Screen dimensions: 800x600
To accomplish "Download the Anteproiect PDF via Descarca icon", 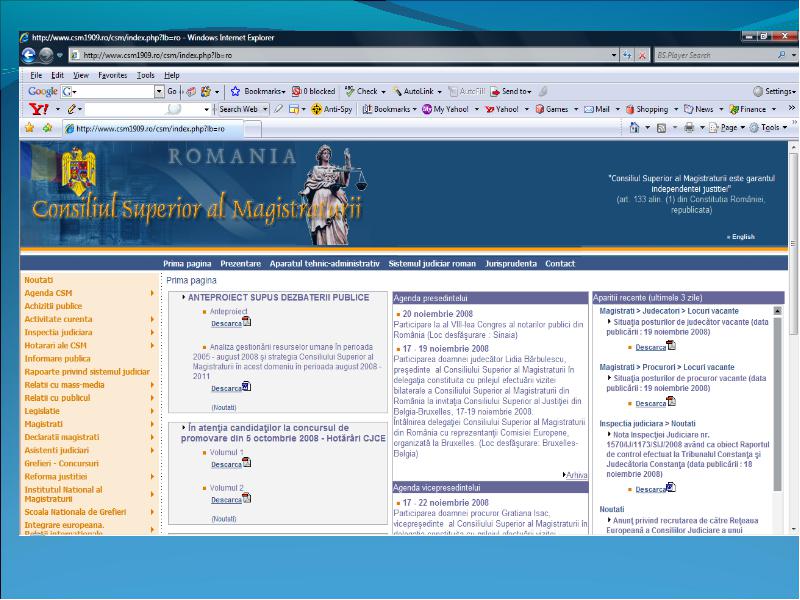I will coord(246,321).
